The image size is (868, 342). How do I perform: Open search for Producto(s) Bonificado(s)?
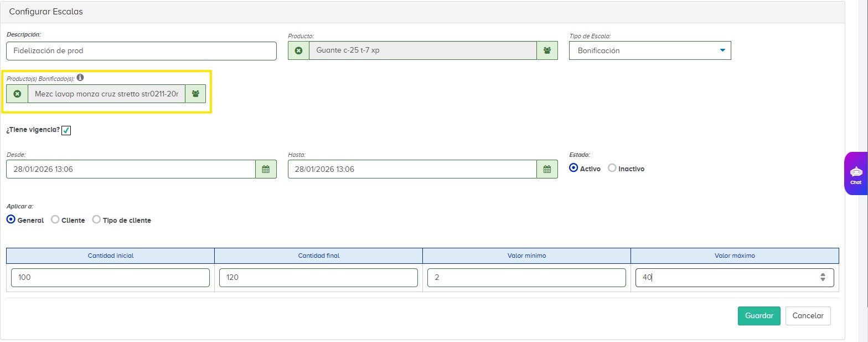coord(195,94)
